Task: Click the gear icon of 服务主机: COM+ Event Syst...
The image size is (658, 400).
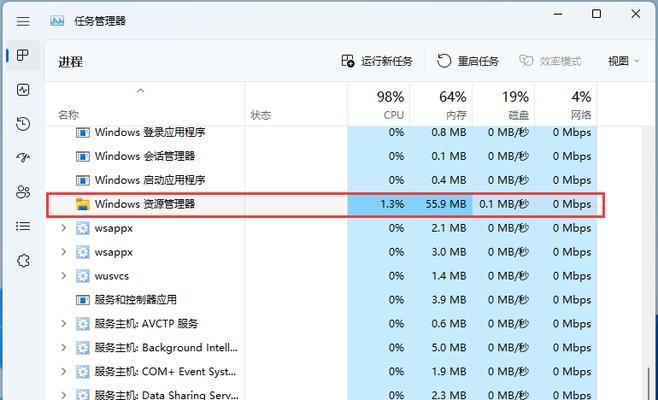Action: [83, 372]
